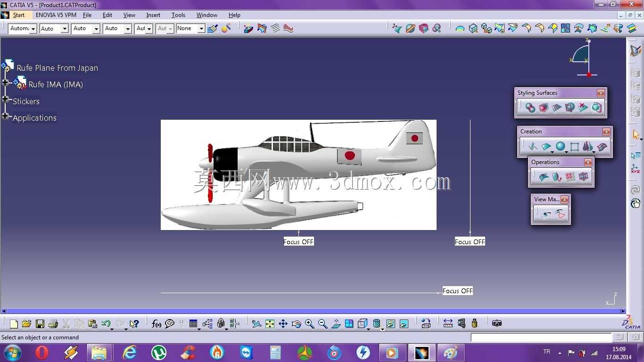644x362 pixels.
Task: Open the Insert menu
Action: (153, 15)
